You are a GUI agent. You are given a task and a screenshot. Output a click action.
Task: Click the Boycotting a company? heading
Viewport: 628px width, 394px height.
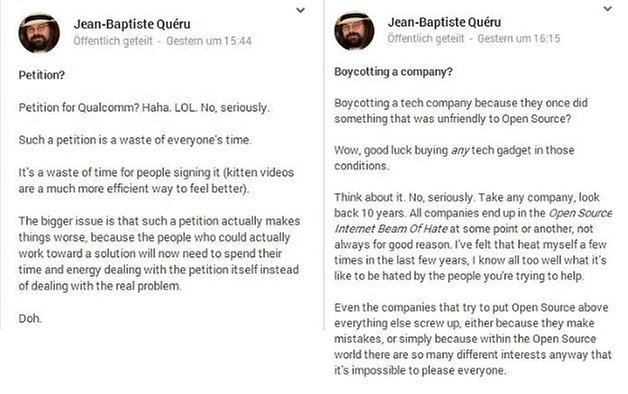point(393,72)
